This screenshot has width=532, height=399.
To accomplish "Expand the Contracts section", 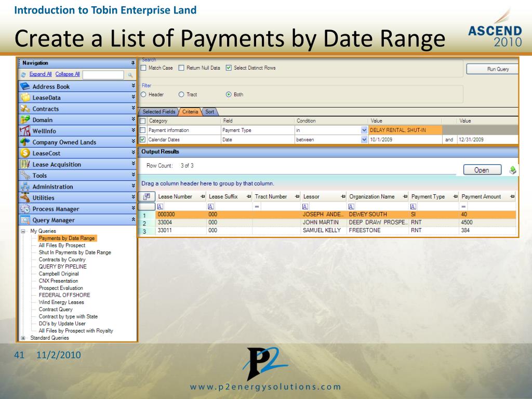I will tap(134, 108).
